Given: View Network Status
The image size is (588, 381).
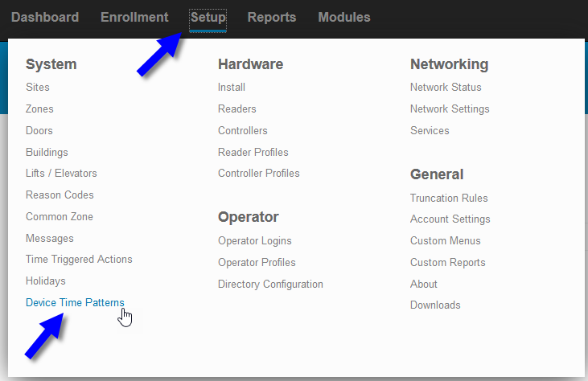Looking at the screenshot, I should tap(446, 87).
